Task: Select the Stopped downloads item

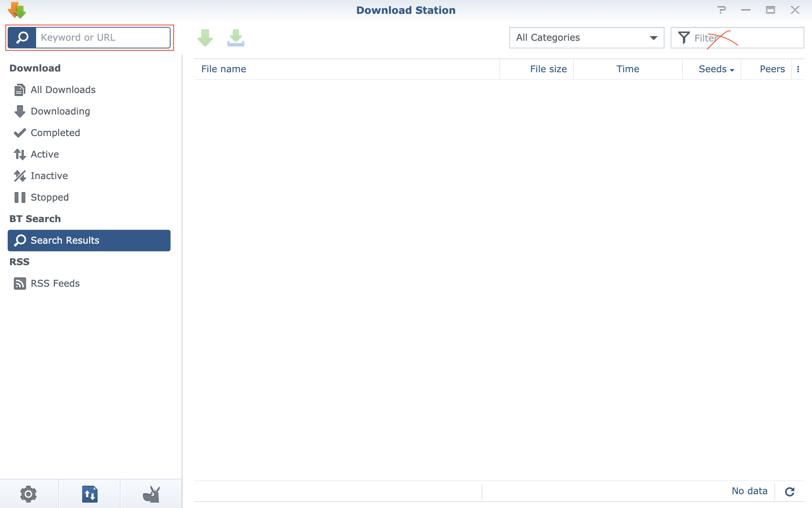Action: pyautogui.click(x=50, y=197)
